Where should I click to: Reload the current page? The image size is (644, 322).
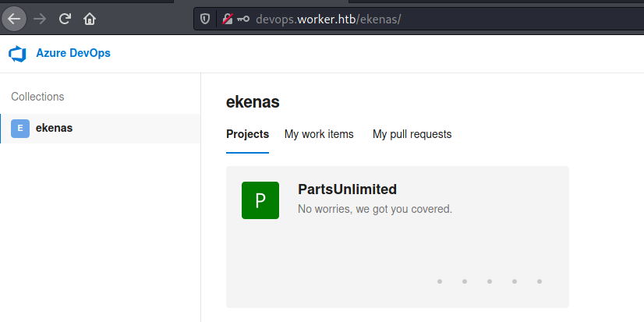[65, 19]
